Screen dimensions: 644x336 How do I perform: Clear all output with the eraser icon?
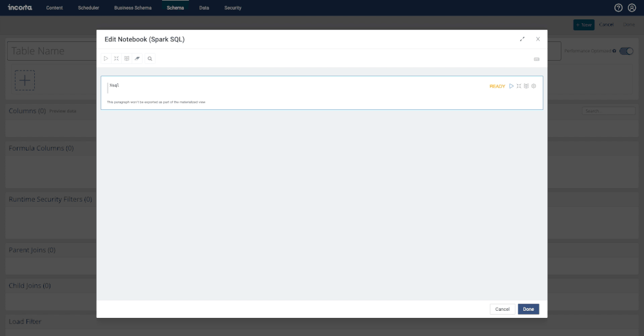[137, 58]
